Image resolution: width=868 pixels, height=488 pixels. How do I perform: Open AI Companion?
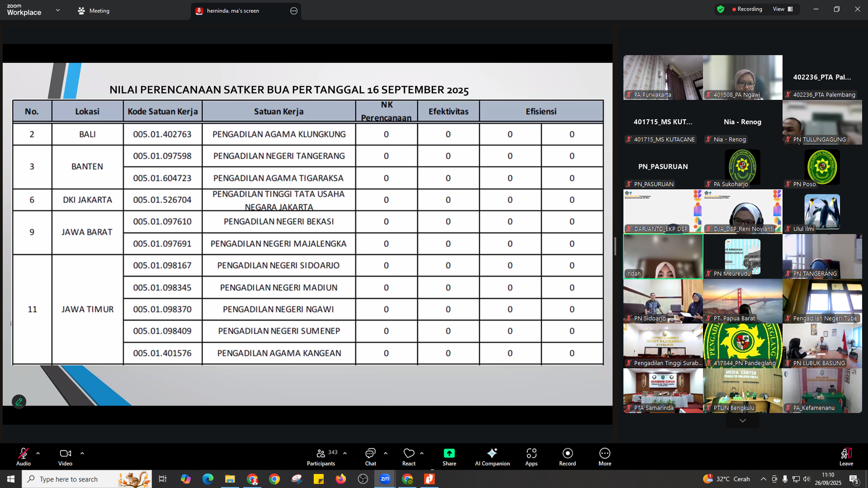tap(492, 456)
